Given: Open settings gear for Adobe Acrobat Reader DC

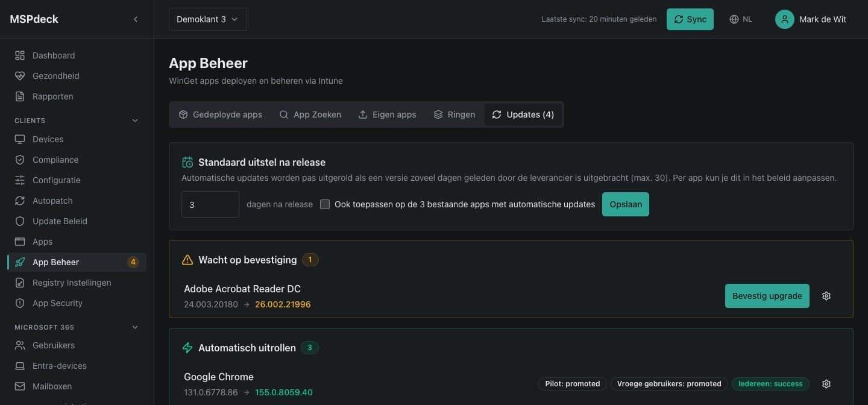Looking at the screenshot, I should pyautogui.click(x=826, y=296).
